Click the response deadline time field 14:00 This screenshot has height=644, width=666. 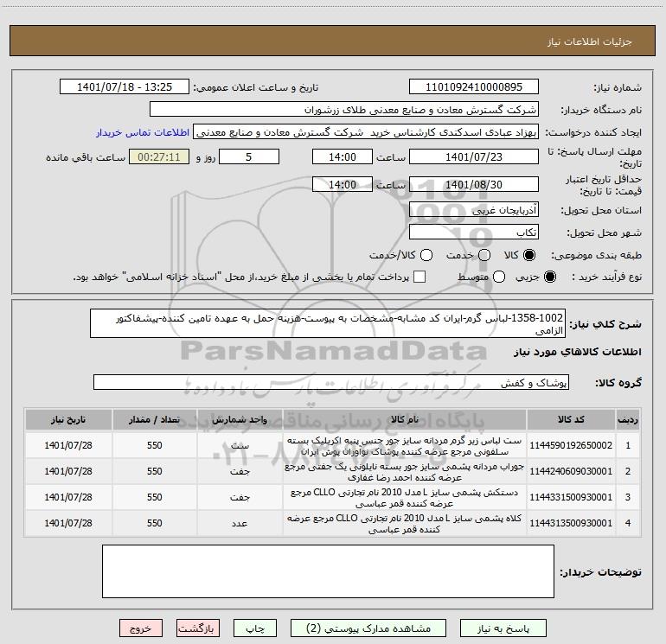[x=343, y=156]
